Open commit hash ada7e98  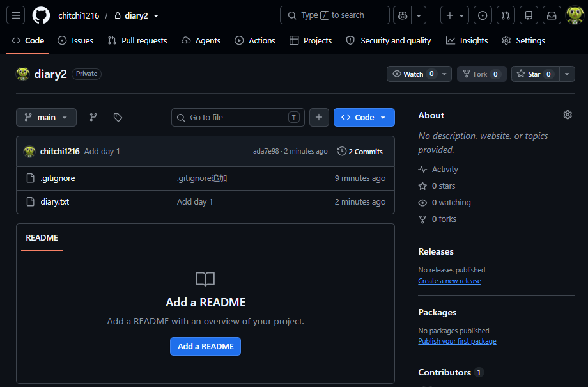266,151
